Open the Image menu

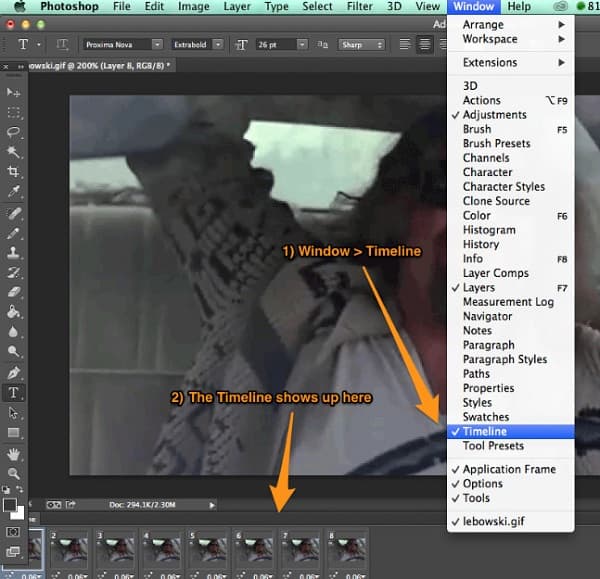coord(194,7)
